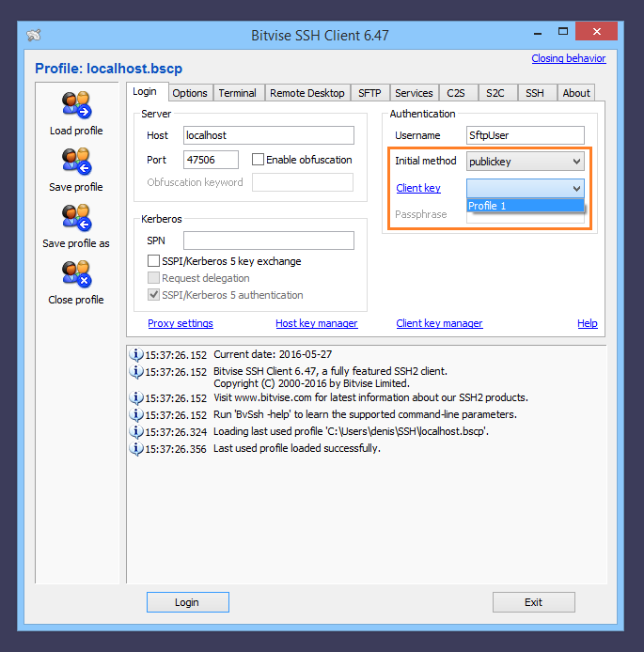Go to the SFTP tab
The width and height of the screenshot is (644, 652).
(369, 93)
